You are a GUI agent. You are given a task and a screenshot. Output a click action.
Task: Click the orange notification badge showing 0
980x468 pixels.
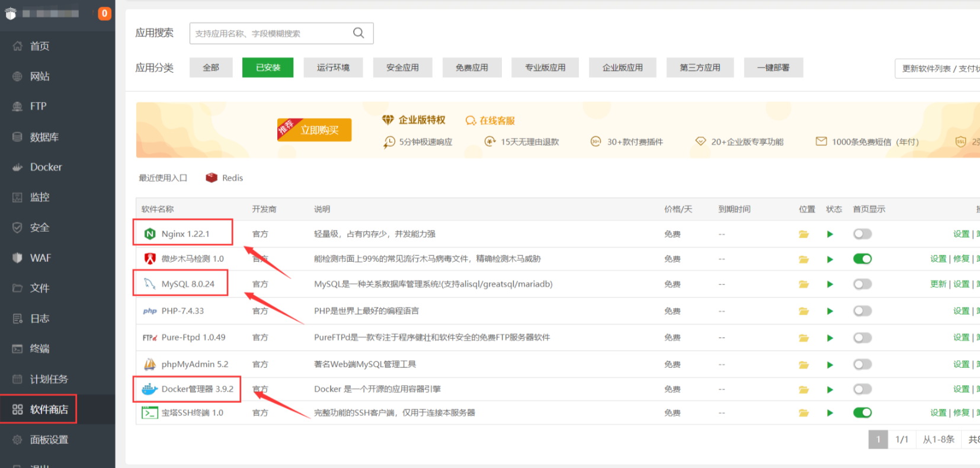point(104,13)
